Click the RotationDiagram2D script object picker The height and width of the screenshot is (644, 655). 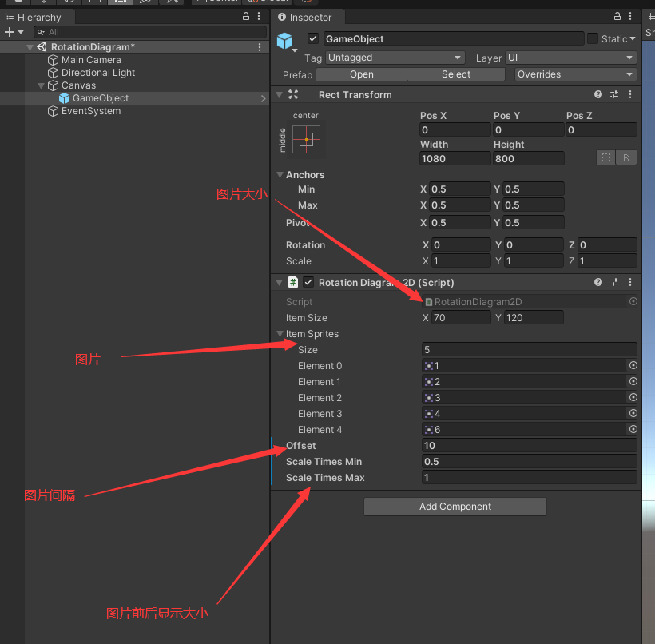pos(632,301)
